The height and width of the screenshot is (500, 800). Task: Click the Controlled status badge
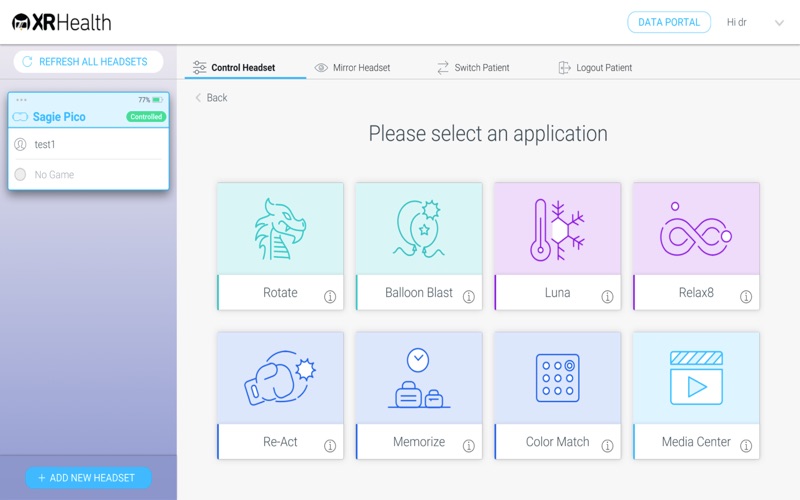pyautogui.click(x=146, y=117)
